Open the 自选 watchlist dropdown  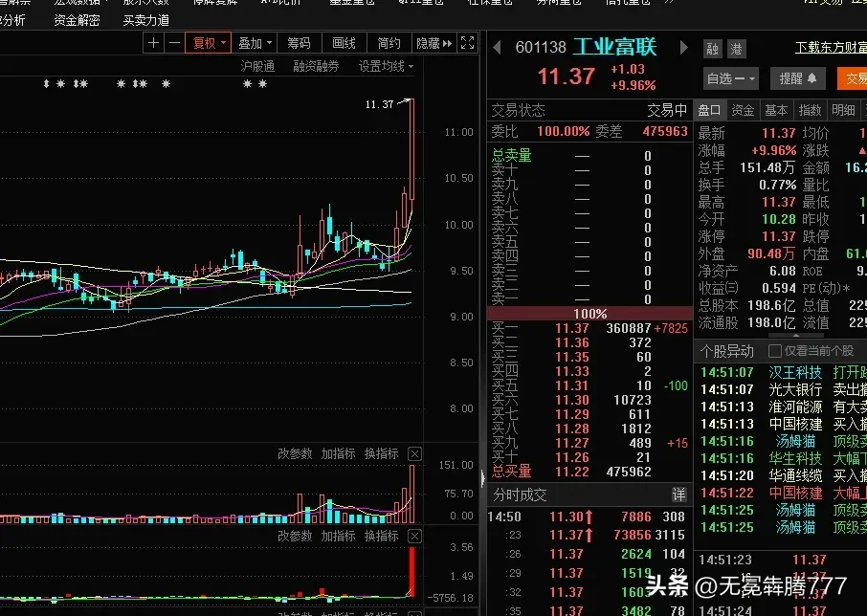[x=730, y=78]
